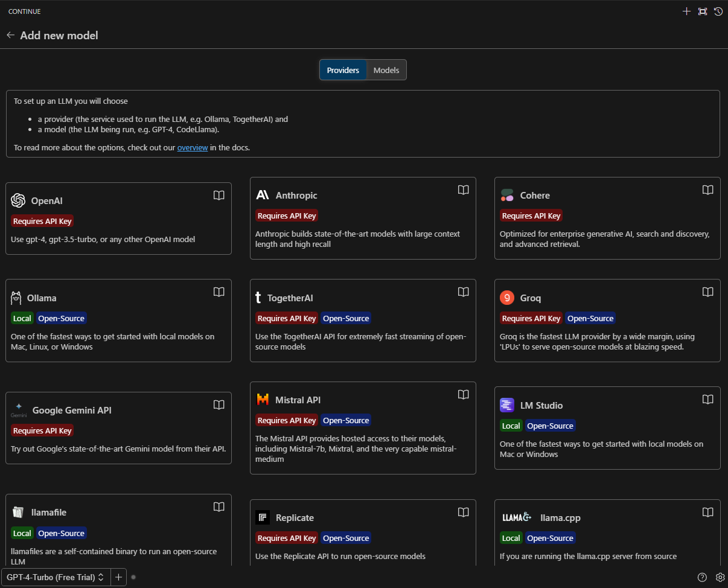
Task: Open the overview link in the docs note
Action: tap(192, 147)
